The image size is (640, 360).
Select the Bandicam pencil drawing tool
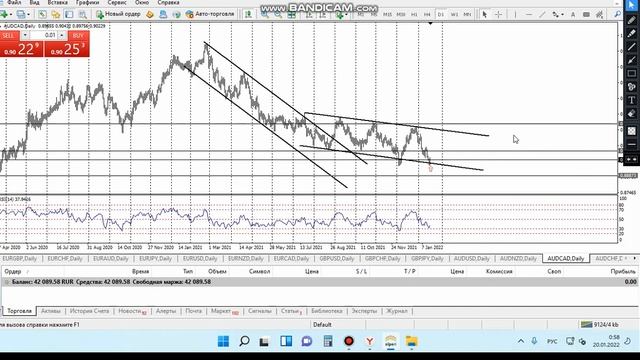(x=631, y=20)
